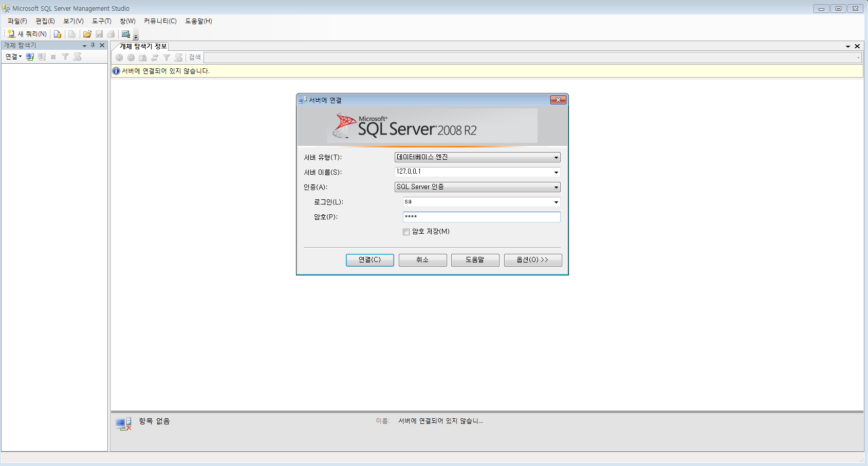Minimize the Management Studio window
Viewport: 868px width, 466px height.
coord(821,9)
